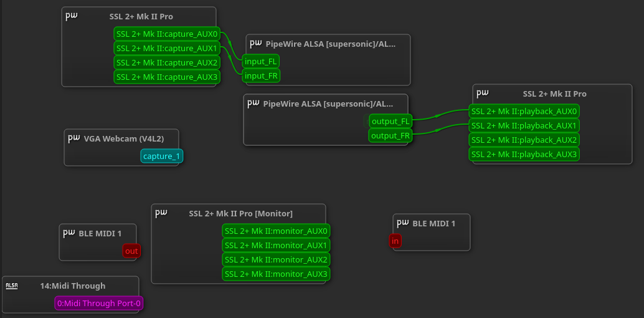Viewport: 644px width, 318px height.
Task: Click PipeWire icon on playback SSL 2+ node
Action: tap(483, 93)
